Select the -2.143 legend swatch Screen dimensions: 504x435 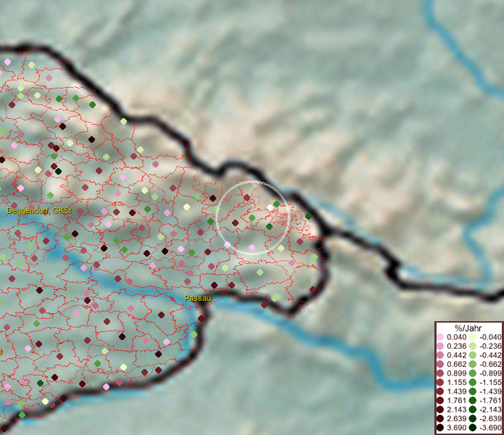pyautogui.click(x=472, y=410)
